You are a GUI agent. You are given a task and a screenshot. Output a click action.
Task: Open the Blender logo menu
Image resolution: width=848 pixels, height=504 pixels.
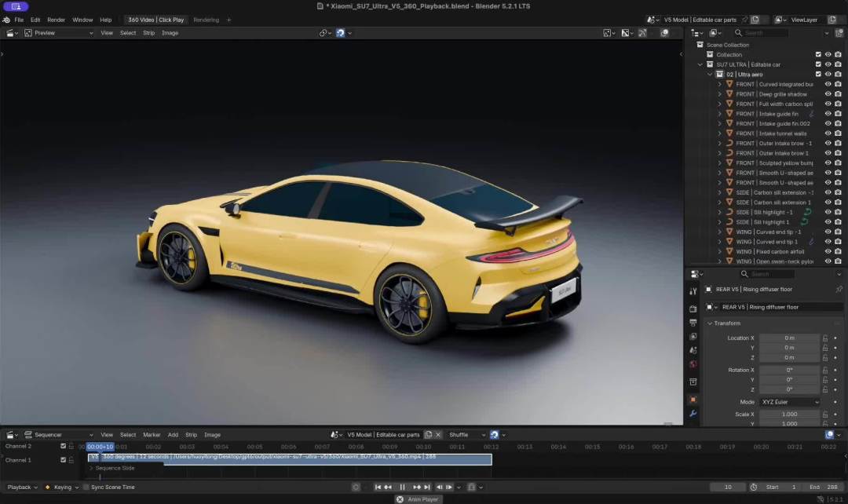(6, 20)
